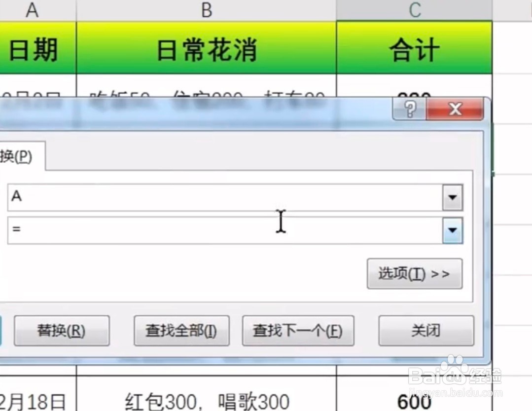Select the cell showing 红包300，唱歌300
Viewport: 532px width, 411px height.
pos(205,401)
